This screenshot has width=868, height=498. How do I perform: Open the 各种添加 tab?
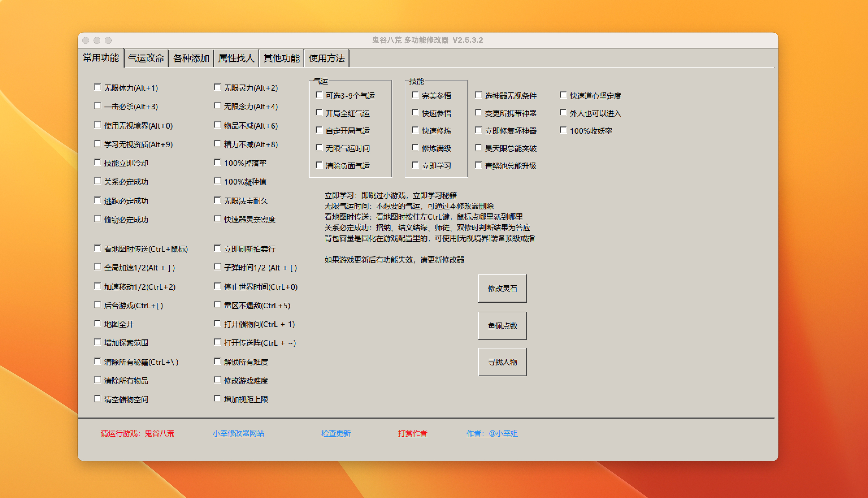(191, 58)
